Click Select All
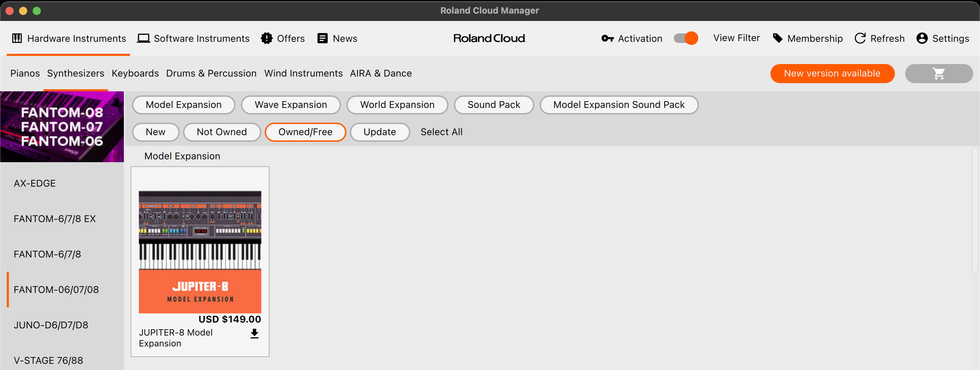 pos(441,132)
